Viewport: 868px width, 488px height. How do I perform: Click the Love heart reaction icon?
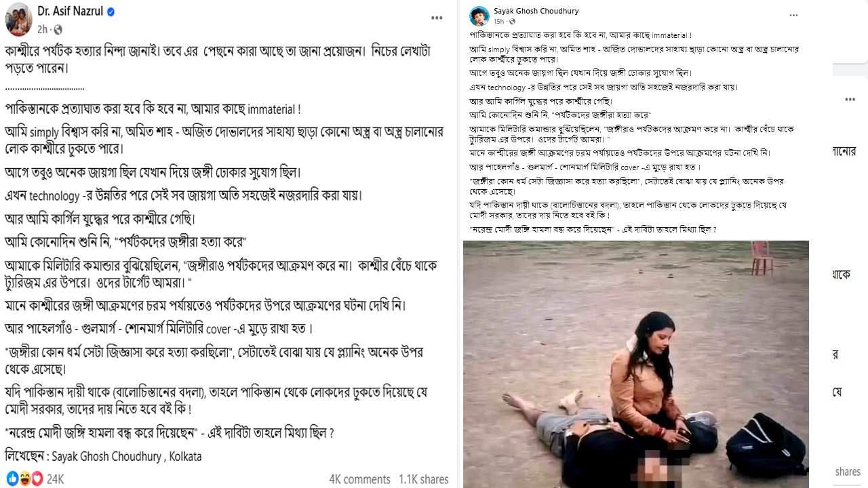[x=37, y=479]
